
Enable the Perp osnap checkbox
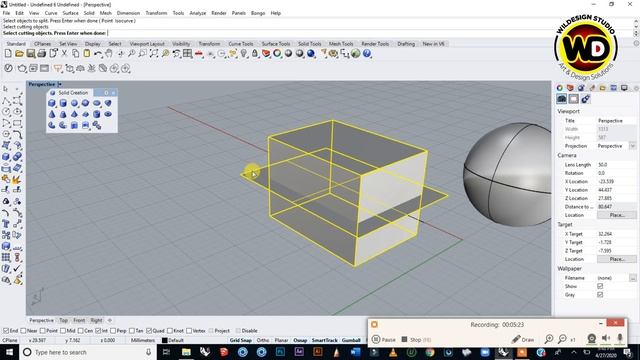pos(113,331)
